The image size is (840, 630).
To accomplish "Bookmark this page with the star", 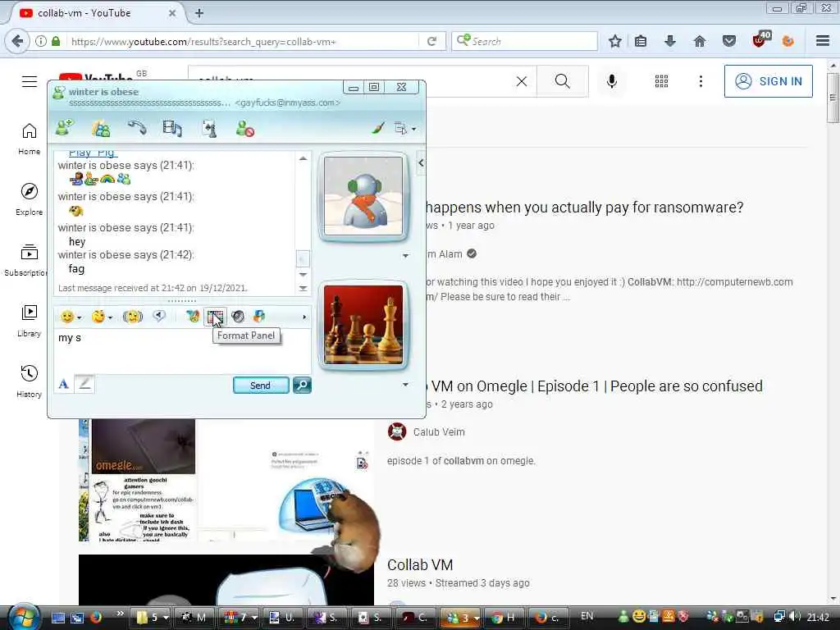I will (x=615, y=41).
